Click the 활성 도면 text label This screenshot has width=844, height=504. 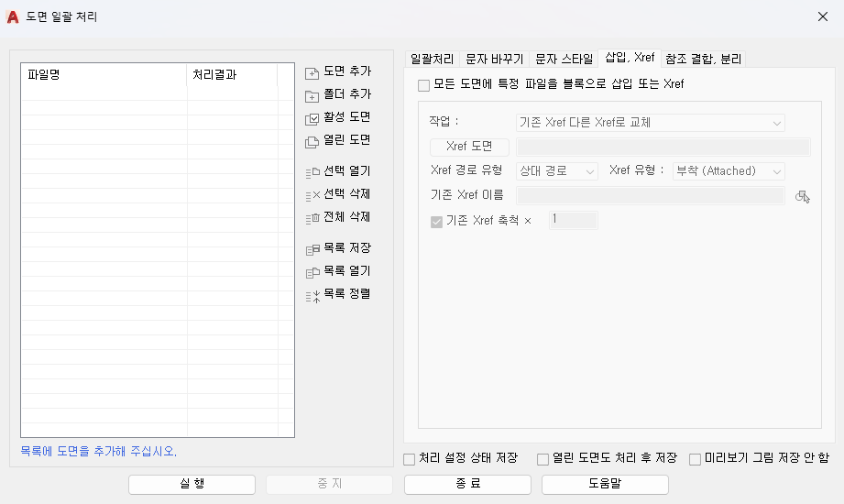[x=347, y=117]
